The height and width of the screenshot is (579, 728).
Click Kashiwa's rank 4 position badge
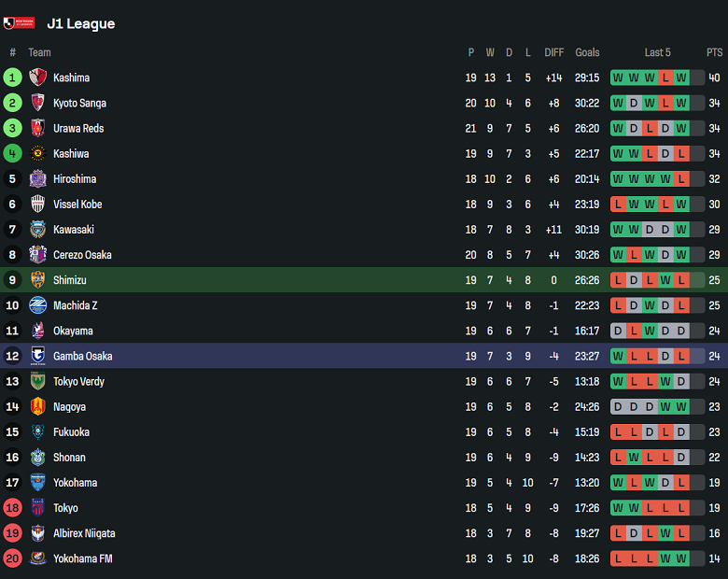[x=12, y=153]
